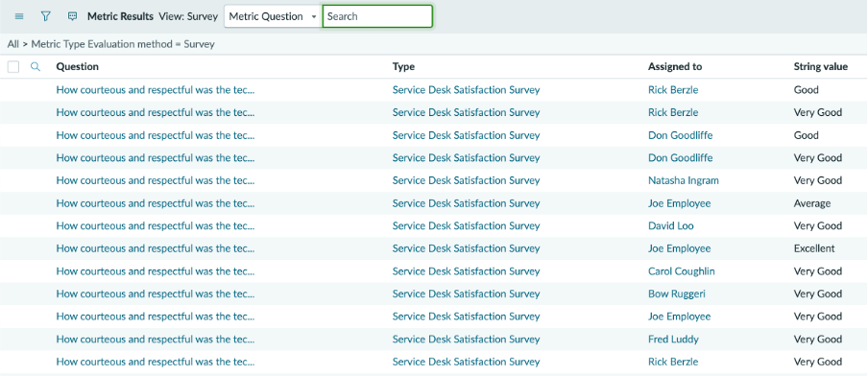Open Survey type link in the Excellent row
This screenshot has width=868, height=376.
pos(466,248)
